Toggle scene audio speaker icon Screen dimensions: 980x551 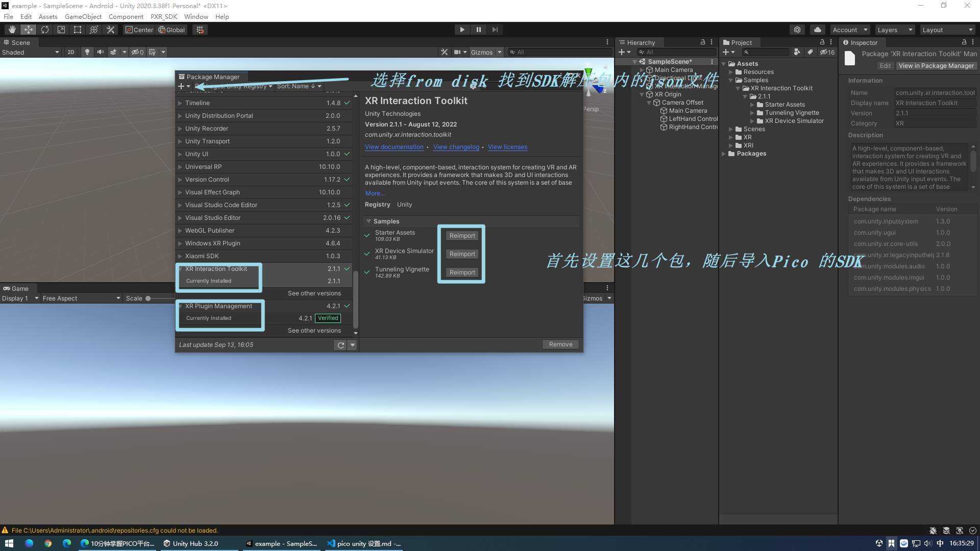point(101,52)
